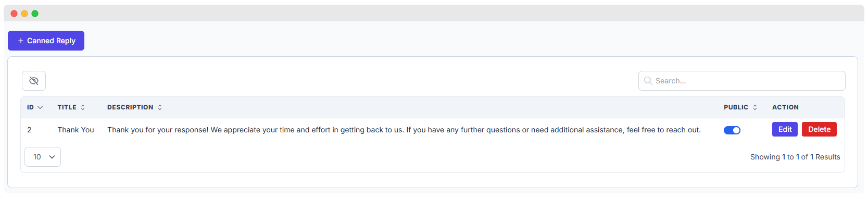Click the plus Canned Reply button
Image resolution: width=868 pixels, height=198 pixels.
pos(46,41)
